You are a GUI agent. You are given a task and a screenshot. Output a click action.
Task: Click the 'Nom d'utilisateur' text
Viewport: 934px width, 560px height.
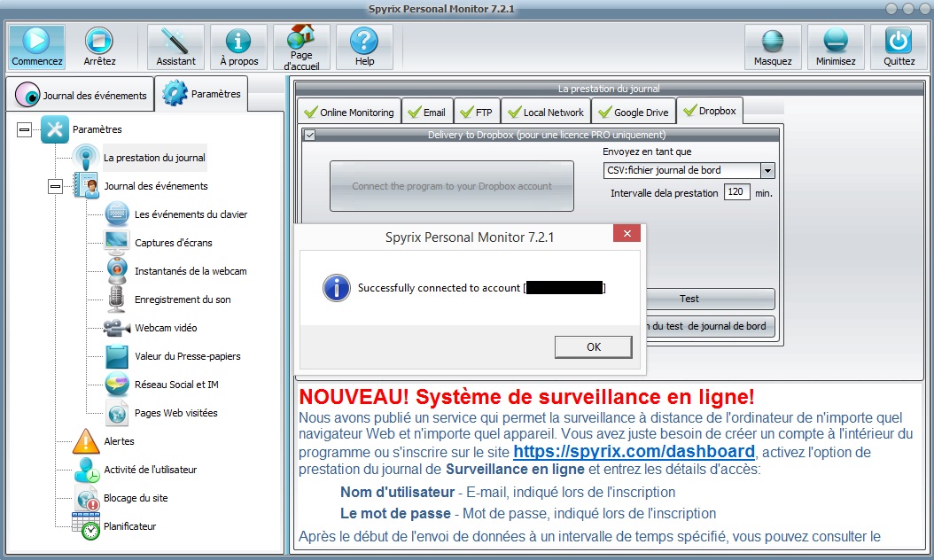click(397, 492)
